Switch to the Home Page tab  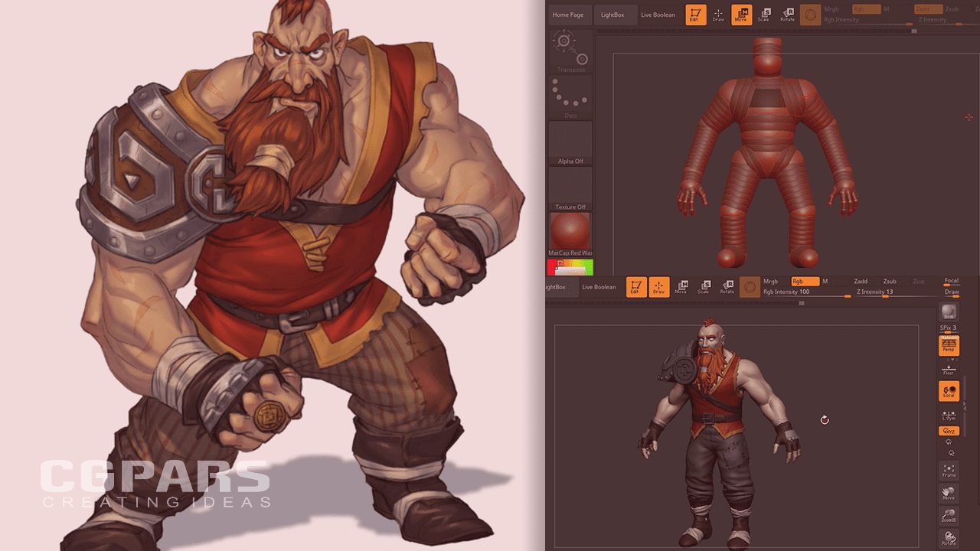point(570,15)
